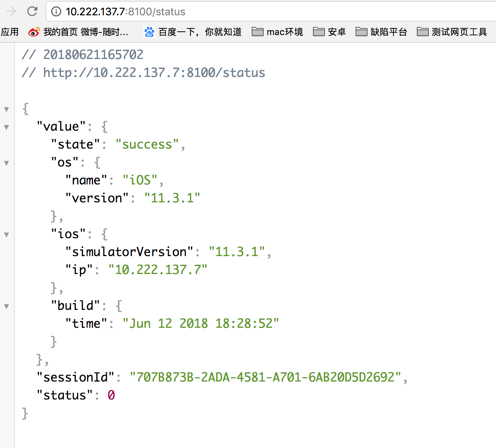This screenshot has height=448, width=496.
Task: Click the "status" key
Action: click(x=65, y=395)
